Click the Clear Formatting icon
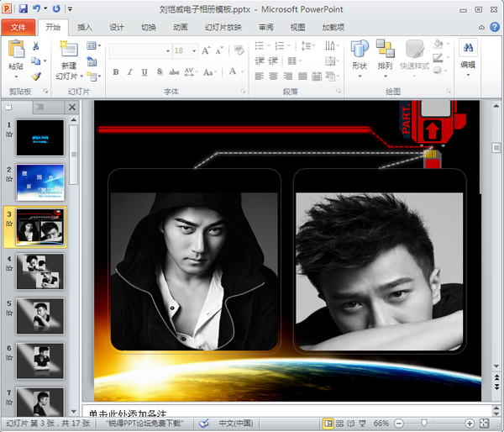Screen dimensions: 504x432 click(x=239, y=50)
